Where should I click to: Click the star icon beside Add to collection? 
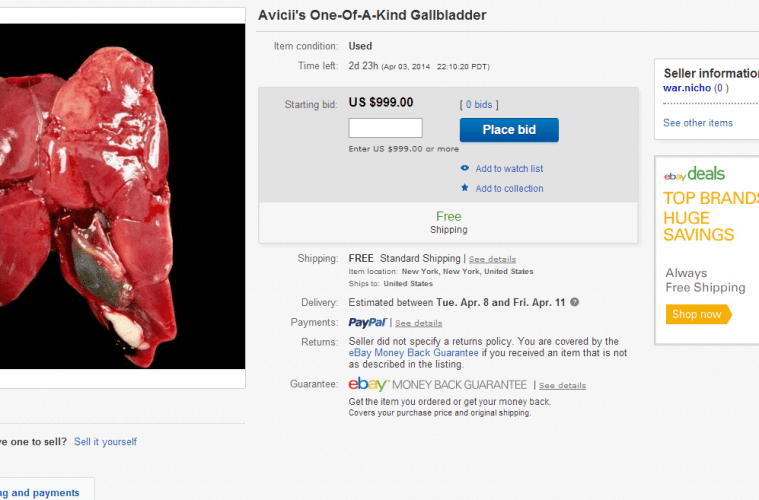tap(465, 187)
